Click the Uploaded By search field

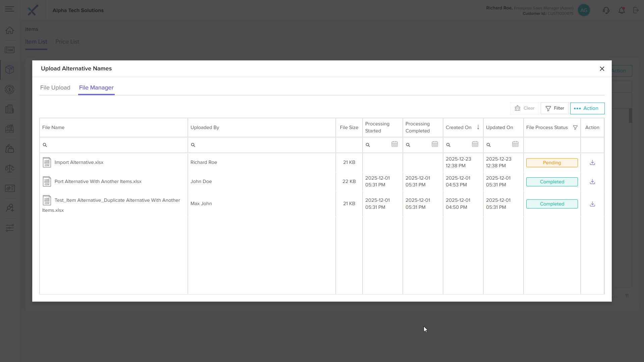pyautogui.click(x=263, y=145)
